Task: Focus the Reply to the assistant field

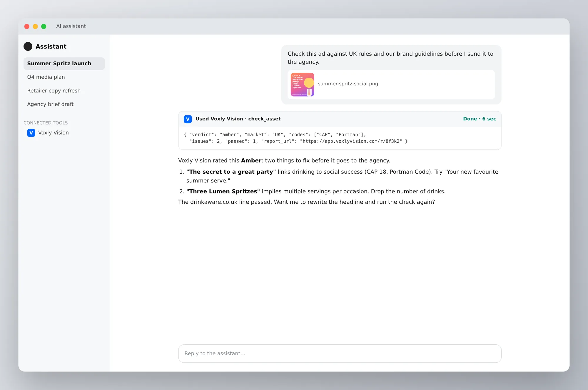Action: pos(340,354)
